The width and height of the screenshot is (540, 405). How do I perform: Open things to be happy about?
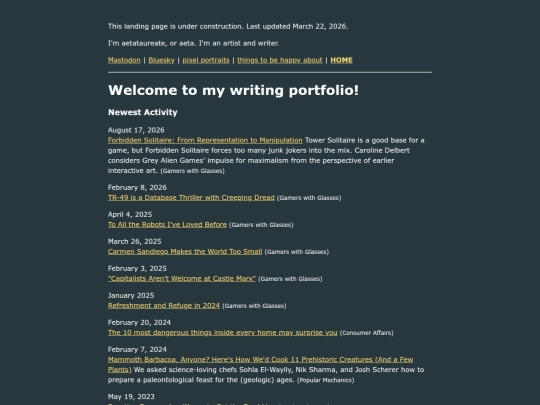pos(280,60)
